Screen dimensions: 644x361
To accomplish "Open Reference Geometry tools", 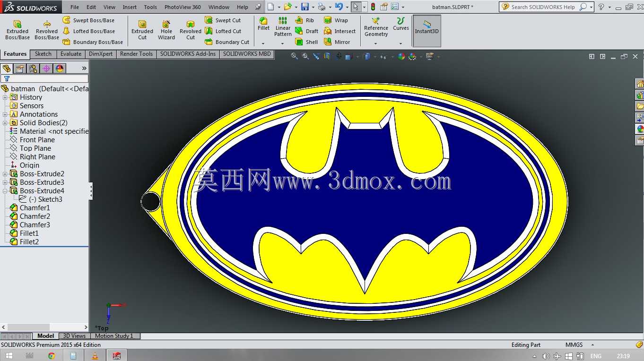I will tap(376, 26).
